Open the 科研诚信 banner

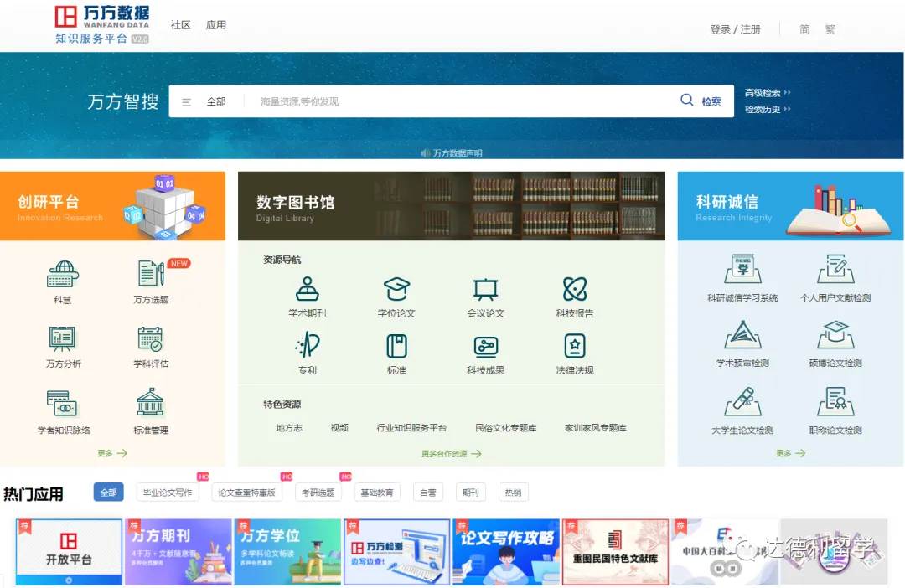click(791, 206)
